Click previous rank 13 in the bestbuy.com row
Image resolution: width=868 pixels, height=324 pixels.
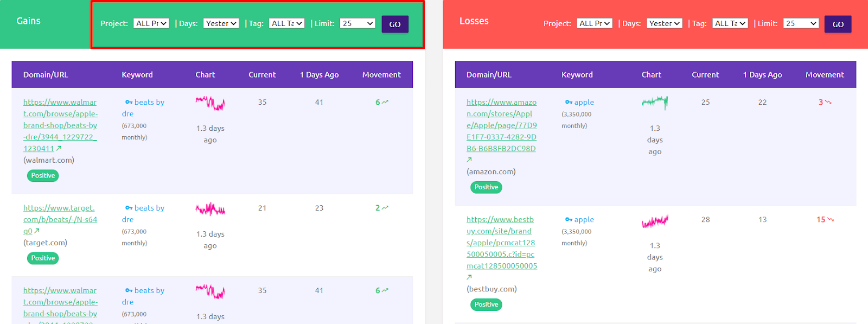(x=762, y=219)
